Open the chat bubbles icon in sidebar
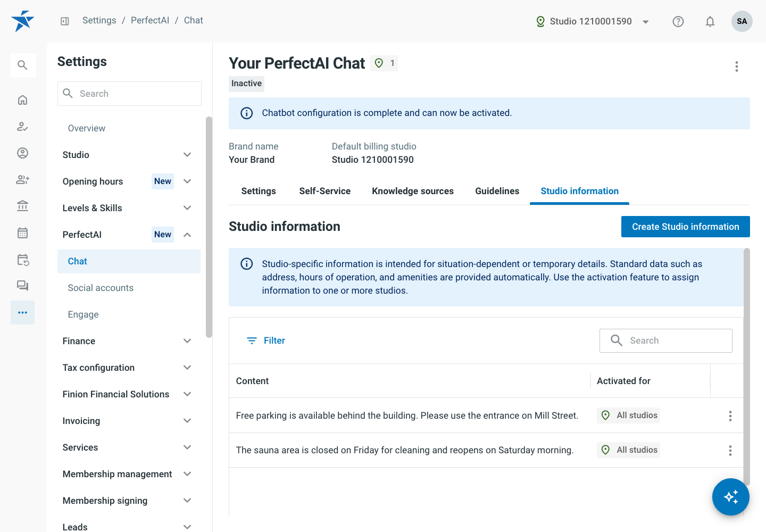 (x=22, y=286)
